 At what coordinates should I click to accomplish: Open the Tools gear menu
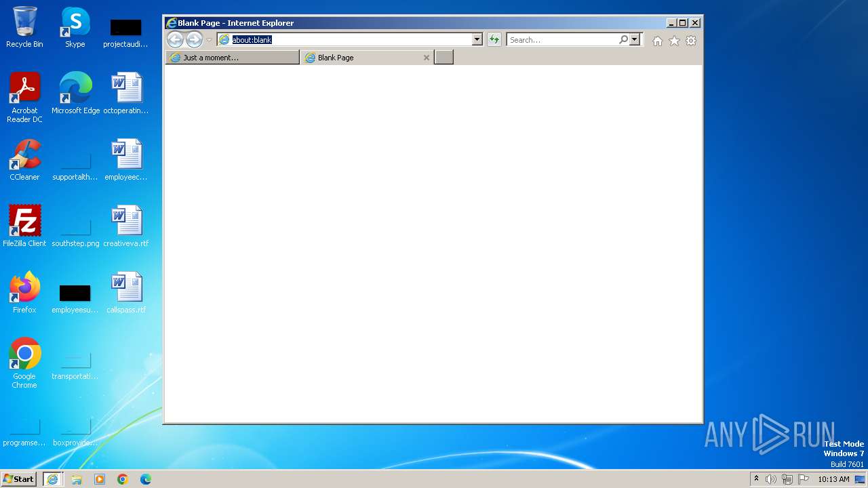click(x=691, y=41)
